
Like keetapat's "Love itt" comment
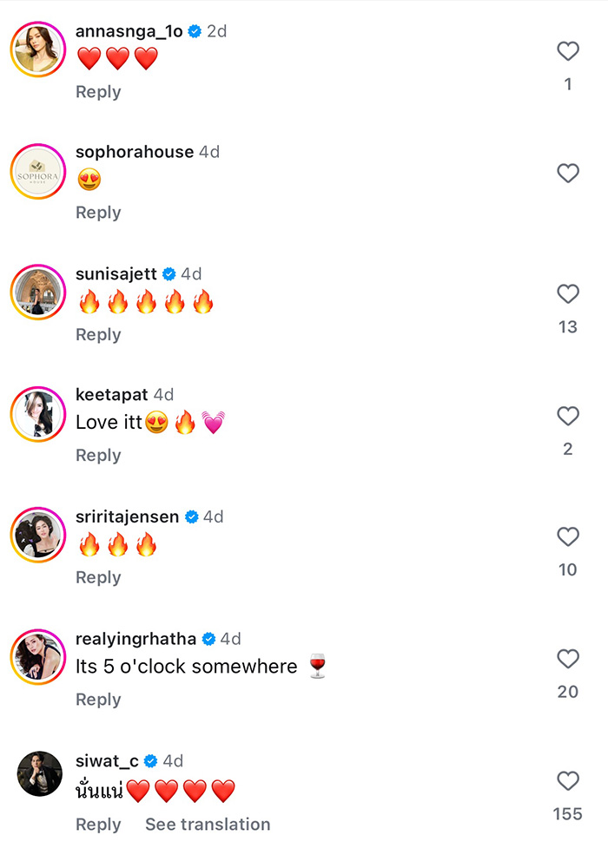[568, 417]
